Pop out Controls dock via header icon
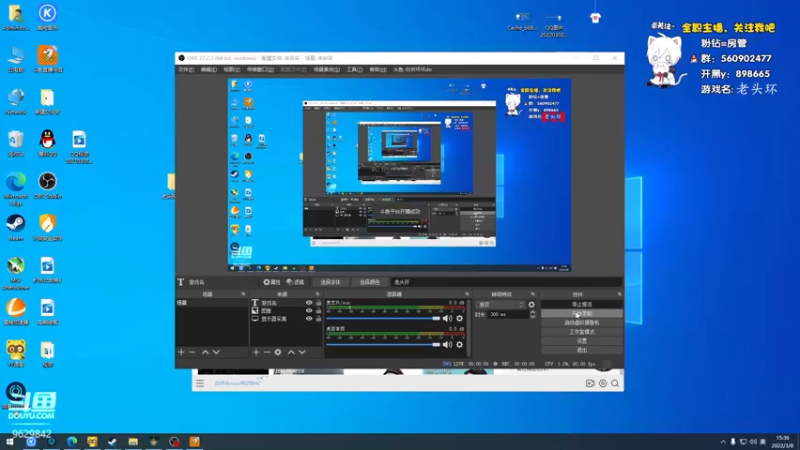Viewport: 800px width, 450px height. pyautogui.click(x=619, y=294)
